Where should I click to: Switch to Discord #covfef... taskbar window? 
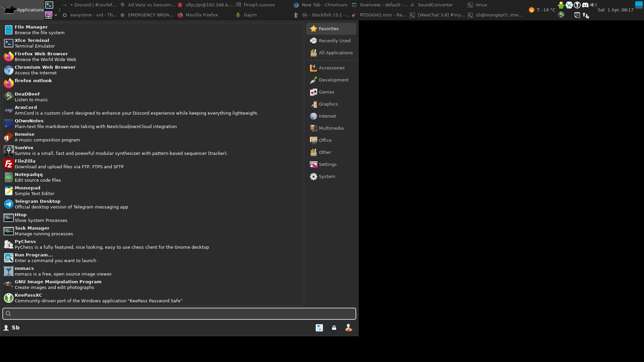click(x=90, y=5)
